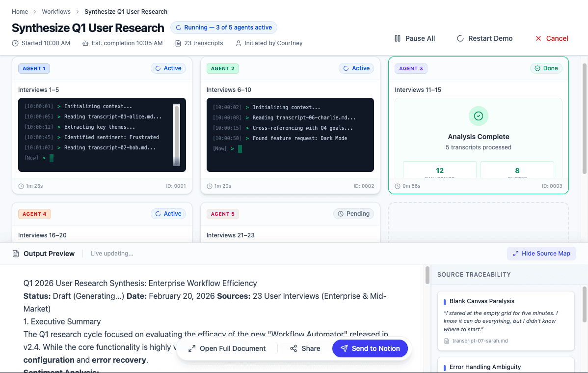Click Agent 1's Active status pill
588x373 pixels.
click(168, 68)
